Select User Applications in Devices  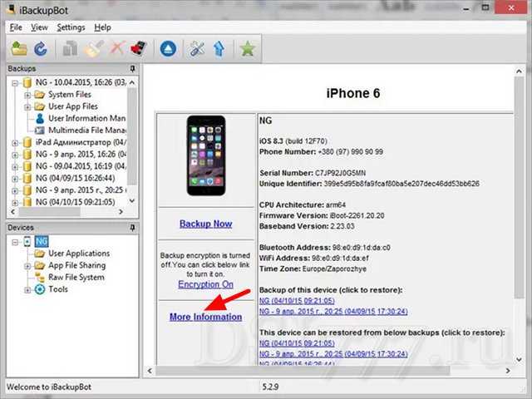(x=79, y=254)
